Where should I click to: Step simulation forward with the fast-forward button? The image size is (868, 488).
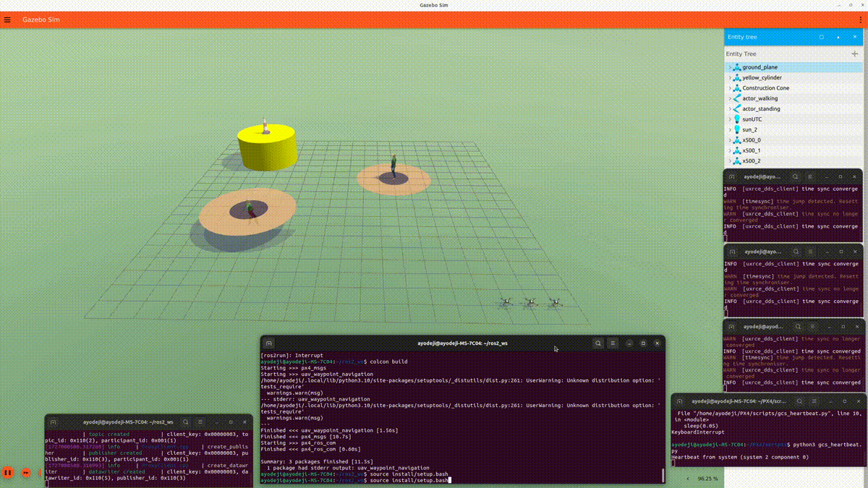coord(26,473)
